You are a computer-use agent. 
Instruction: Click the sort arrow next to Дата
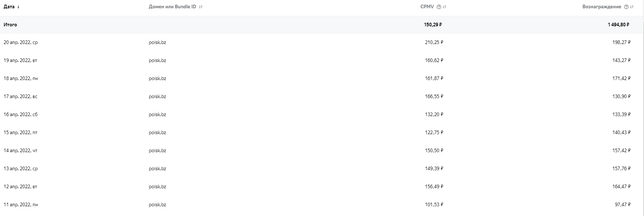18,7
